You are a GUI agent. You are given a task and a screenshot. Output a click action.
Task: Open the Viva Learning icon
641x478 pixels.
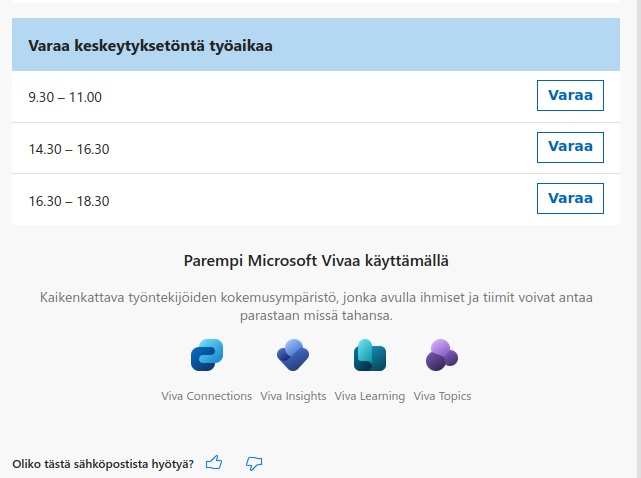click(x=370, y=356)
